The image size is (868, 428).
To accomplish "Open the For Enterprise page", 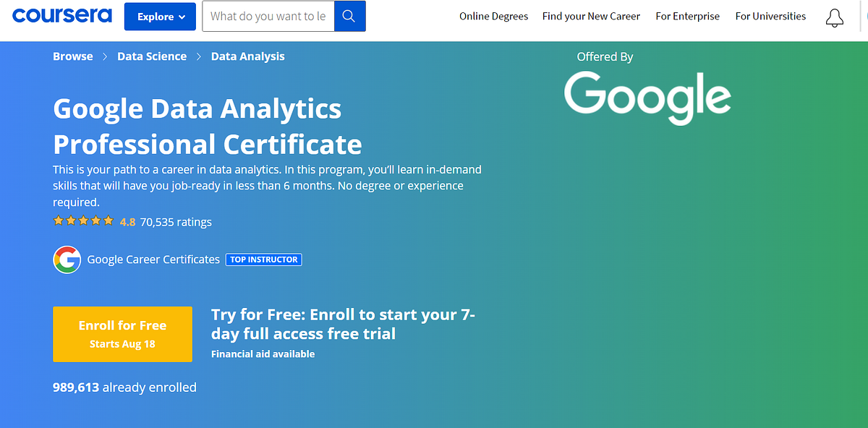I will pyautogui.click(x=687, y=16).
